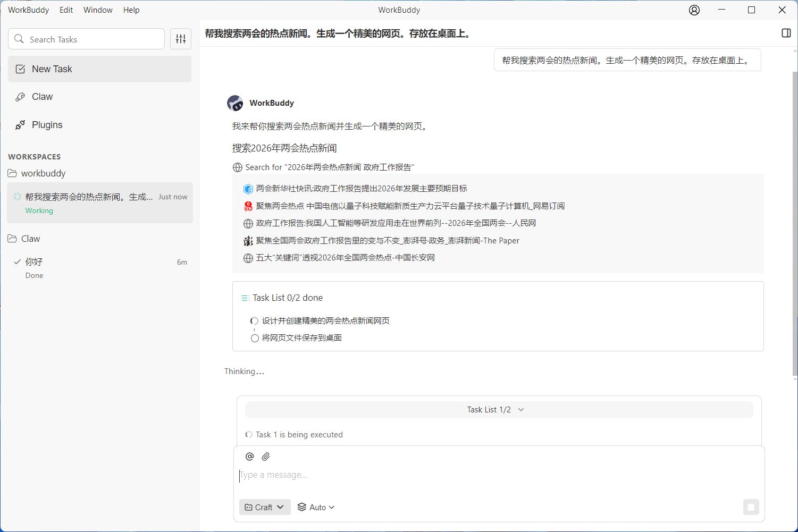Stop the running task square button
798x532 pixels.
point(751,507)
